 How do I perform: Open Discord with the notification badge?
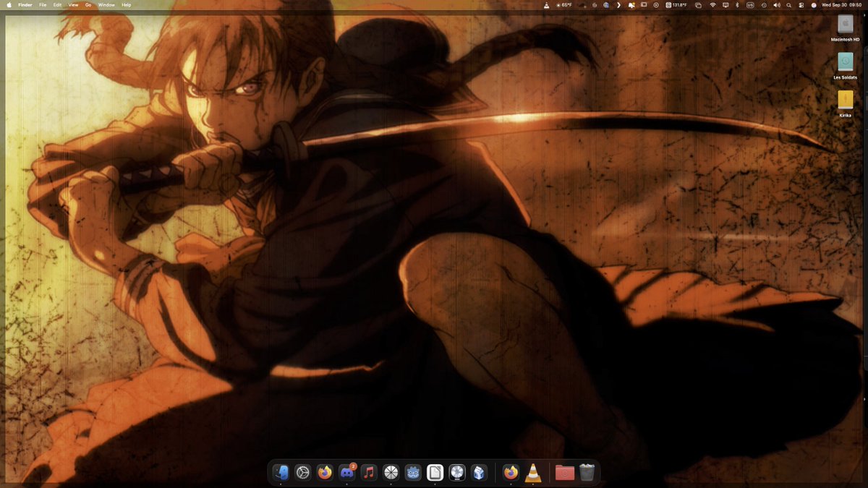(x=347, y=473)
